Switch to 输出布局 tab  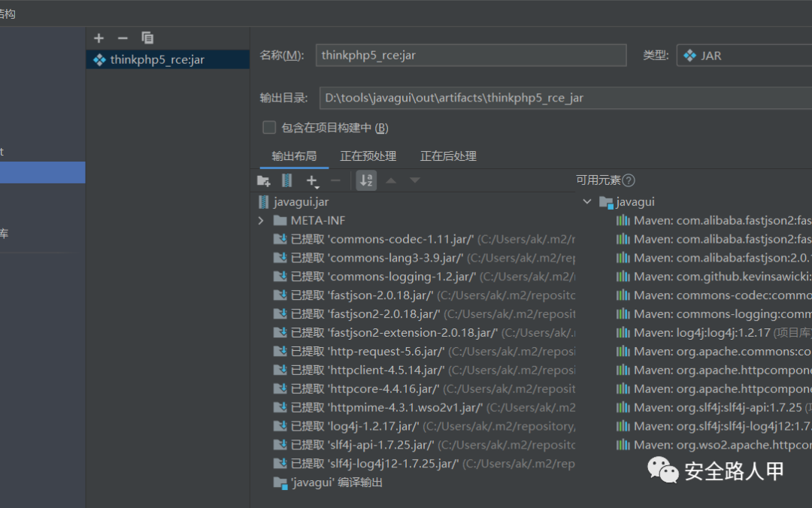tap(294, 156)
